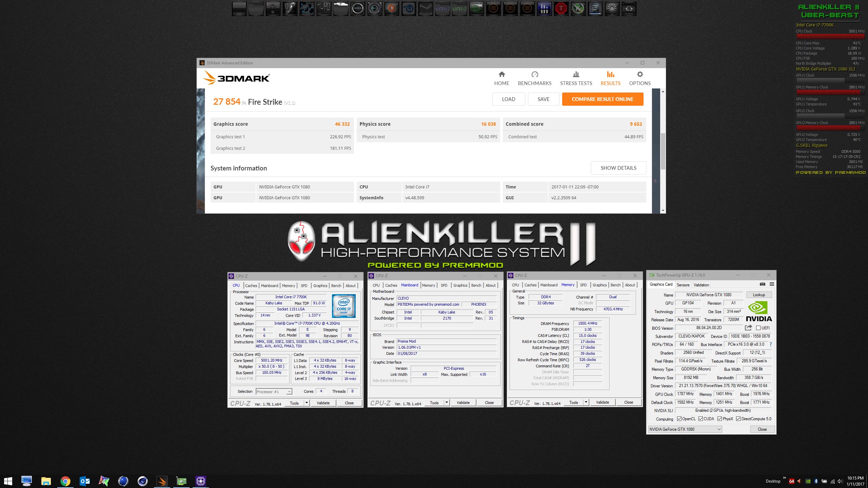
Task: Click SHOW DETAILS for system information
Action: 618,168
